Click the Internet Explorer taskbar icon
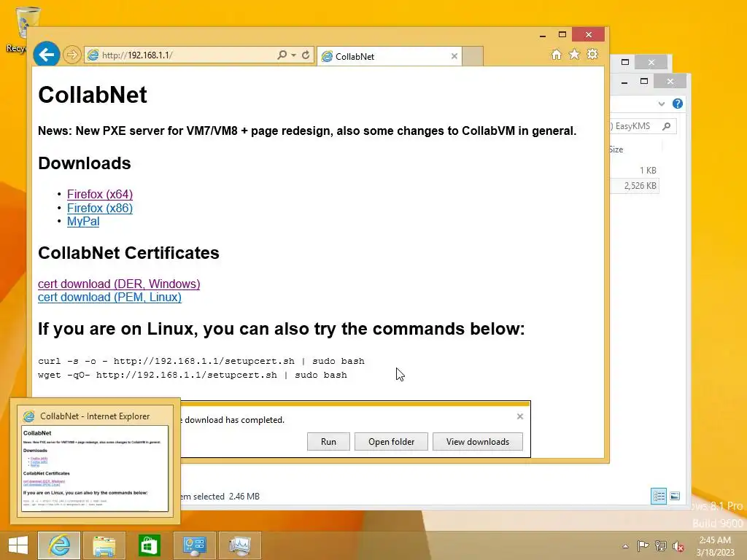 [x=59, y=545]
